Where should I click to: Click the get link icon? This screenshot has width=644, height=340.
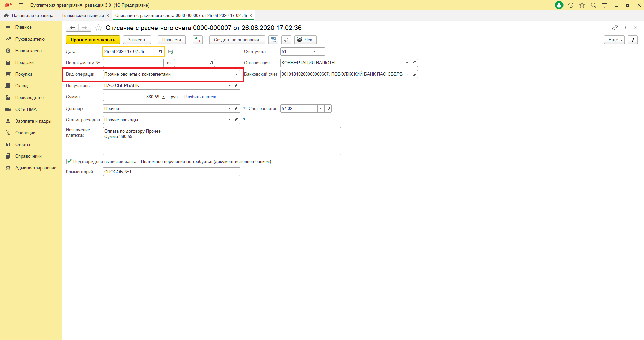[615, 28]
